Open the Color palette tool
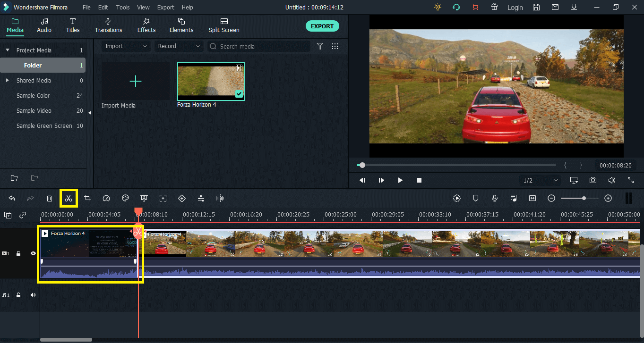 click(125, 198)
